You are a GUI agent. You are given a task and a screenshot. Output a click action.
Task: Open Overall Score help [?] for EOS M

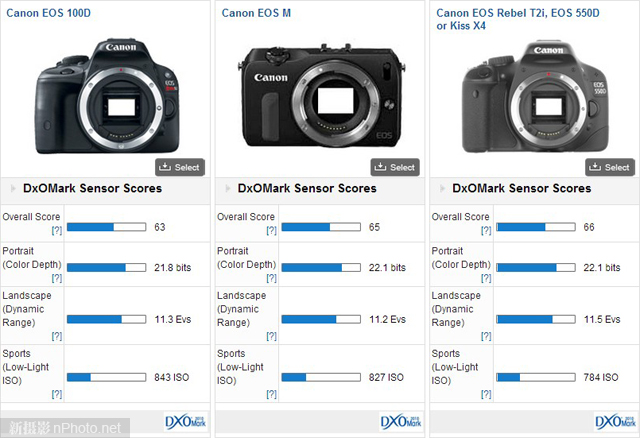click(x=271, y=231)
